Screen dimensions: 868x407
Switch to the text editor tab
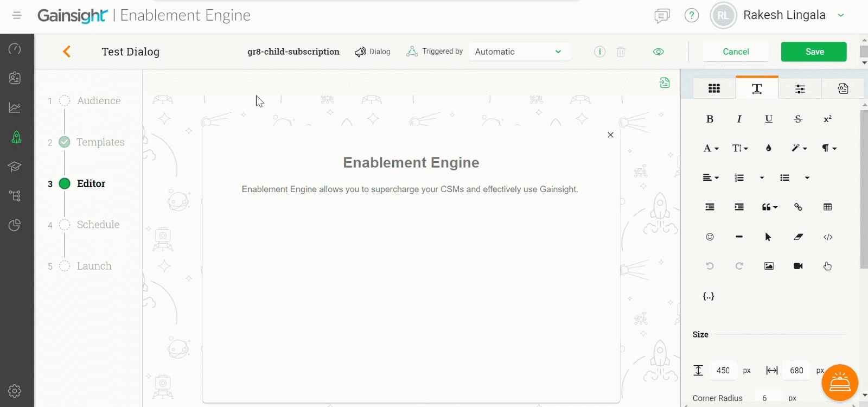757,88
